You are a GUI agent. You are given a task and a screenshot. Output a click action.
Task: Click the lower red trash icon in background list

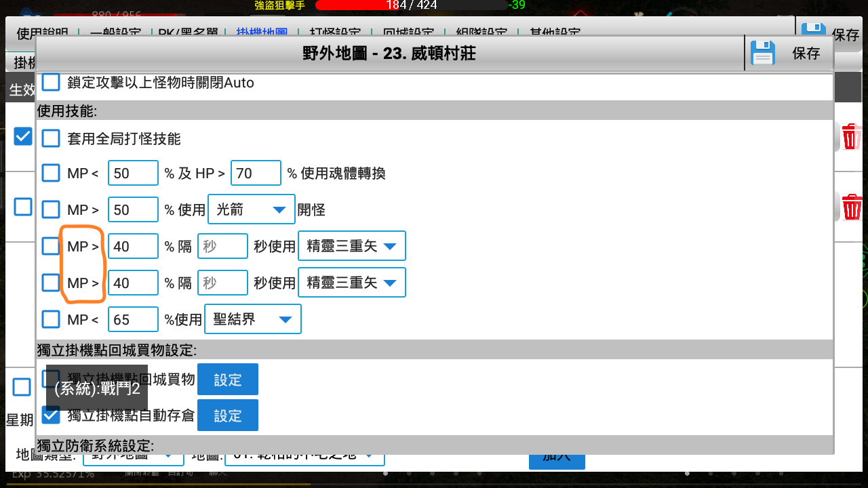pos(852,207)
